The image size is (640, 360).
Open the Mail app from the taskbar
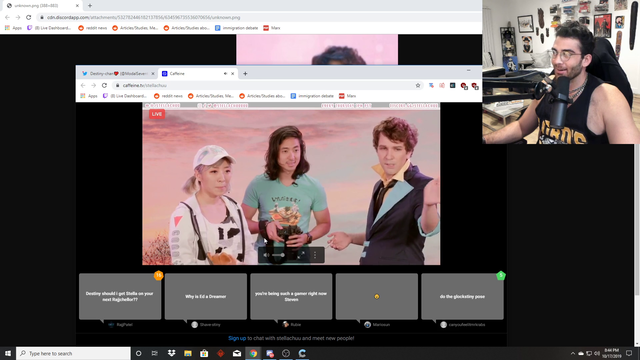click(x=237, y=353)
